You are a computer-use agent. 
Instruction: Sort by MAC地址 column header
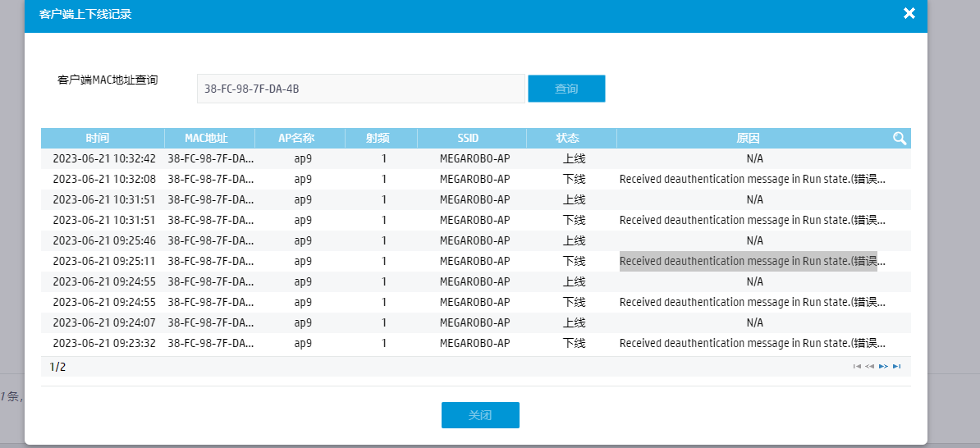coord(210,138)
